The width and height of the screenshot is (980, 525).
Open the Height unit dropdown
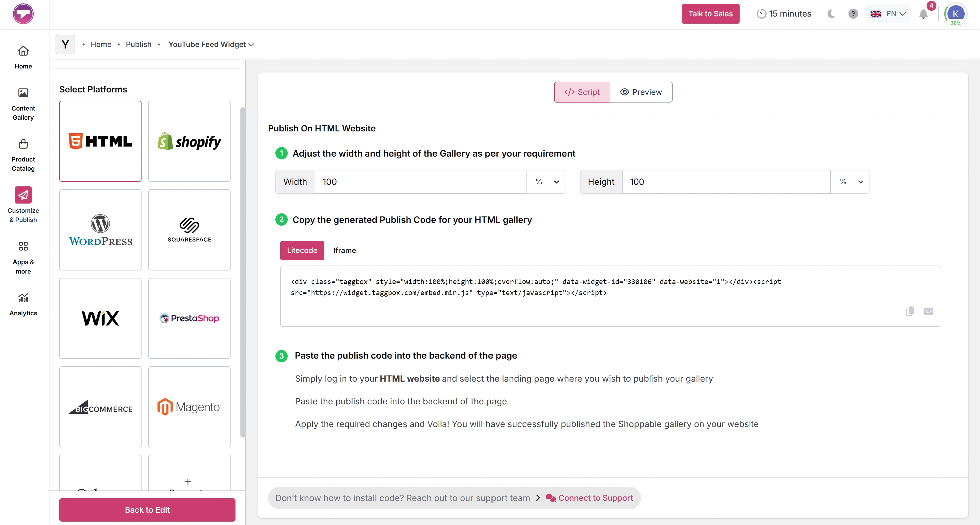(x=850, y=182)
